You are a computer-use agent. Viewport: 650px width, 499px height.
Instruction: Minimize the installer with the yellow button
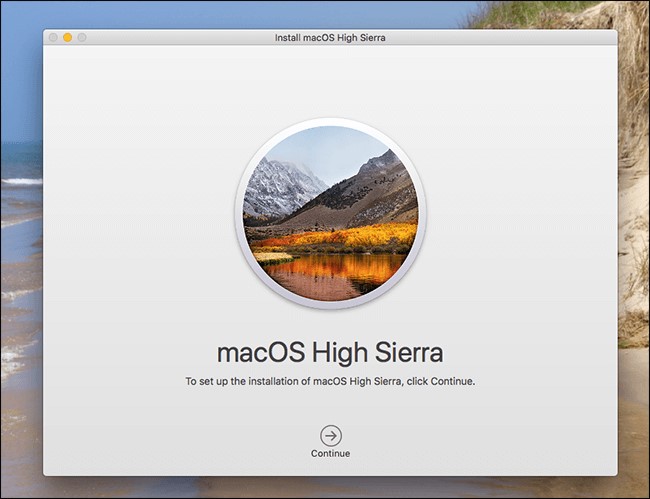click(68, 38)
